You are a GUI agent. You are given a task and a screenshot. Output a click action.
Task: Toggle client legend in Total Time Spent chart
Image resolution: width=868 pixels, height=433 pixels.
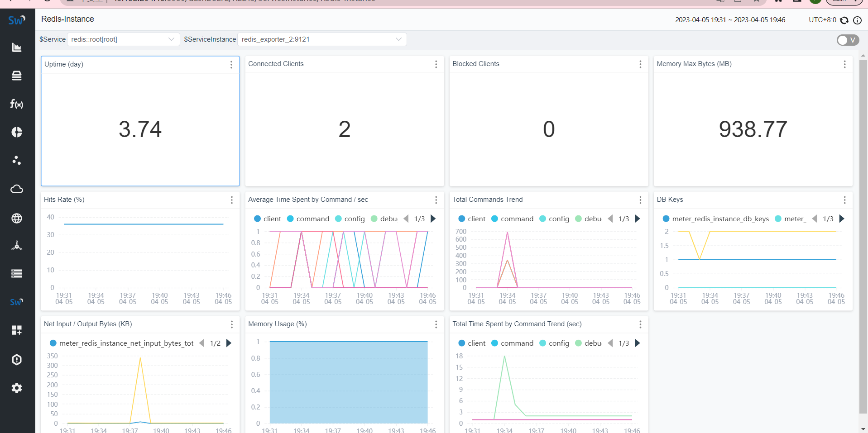(x=472, y=343)
